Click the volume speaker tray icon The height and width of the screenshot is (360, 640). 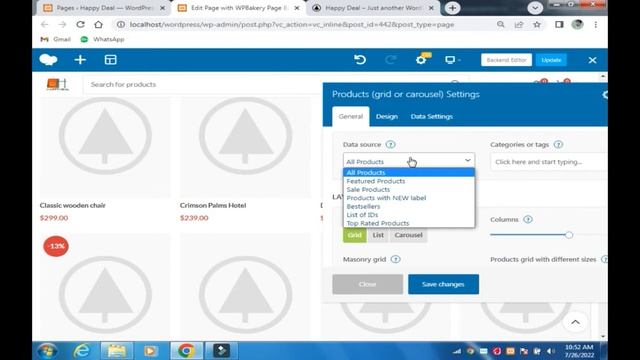(551, 351)
